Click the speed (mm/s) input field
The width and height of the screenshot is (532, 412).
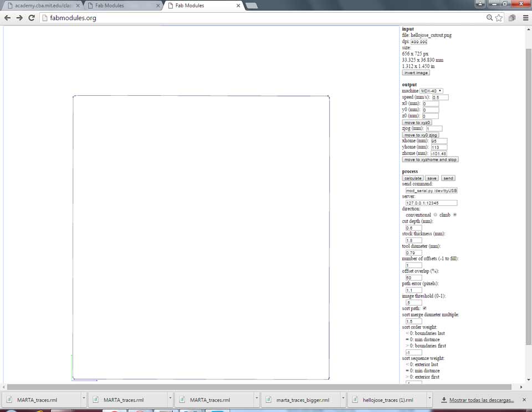[x=440, y=97]
